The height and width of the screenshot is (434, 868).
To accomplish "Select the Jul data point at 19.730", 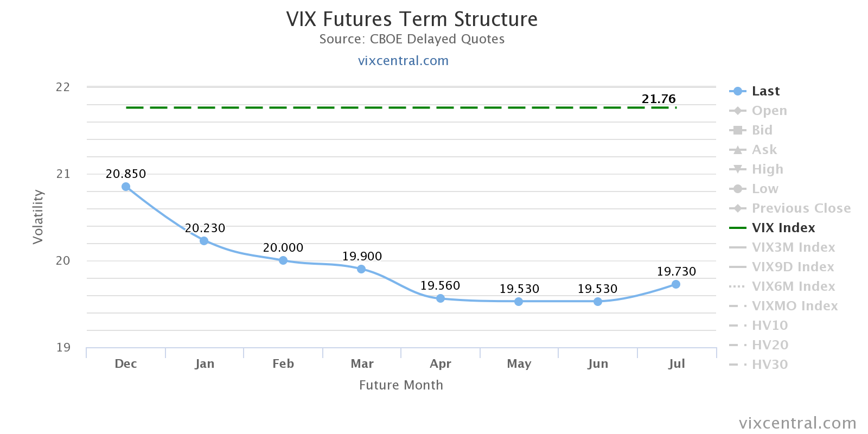I will [x=675, y=284].
